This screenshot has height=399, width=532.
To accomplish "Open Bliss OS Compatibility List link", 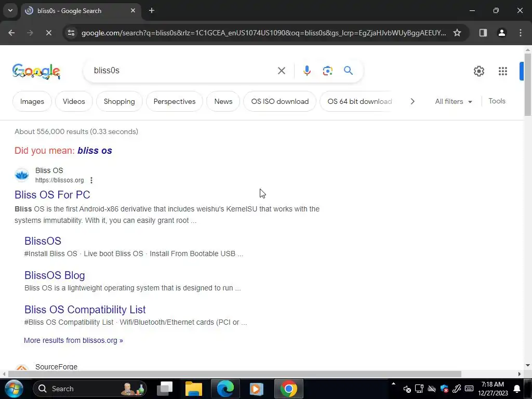I will coord(85,310).
